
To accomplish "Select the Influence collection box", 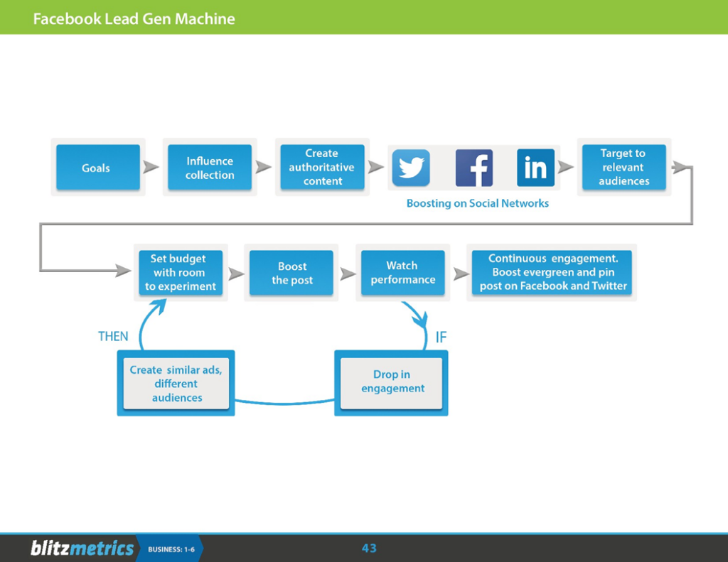I will 210,168.
